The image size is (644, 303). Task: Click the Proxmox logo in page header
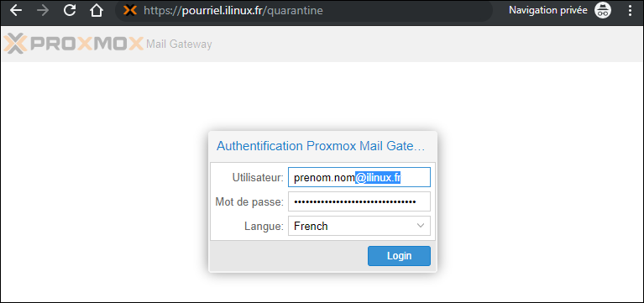coord(74,44)
